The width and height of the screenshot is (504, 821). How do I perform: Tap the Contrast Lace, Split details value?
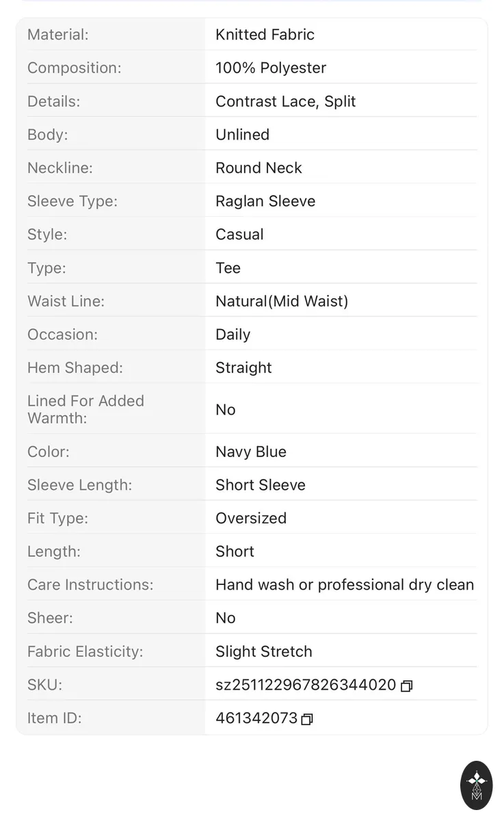286,101
